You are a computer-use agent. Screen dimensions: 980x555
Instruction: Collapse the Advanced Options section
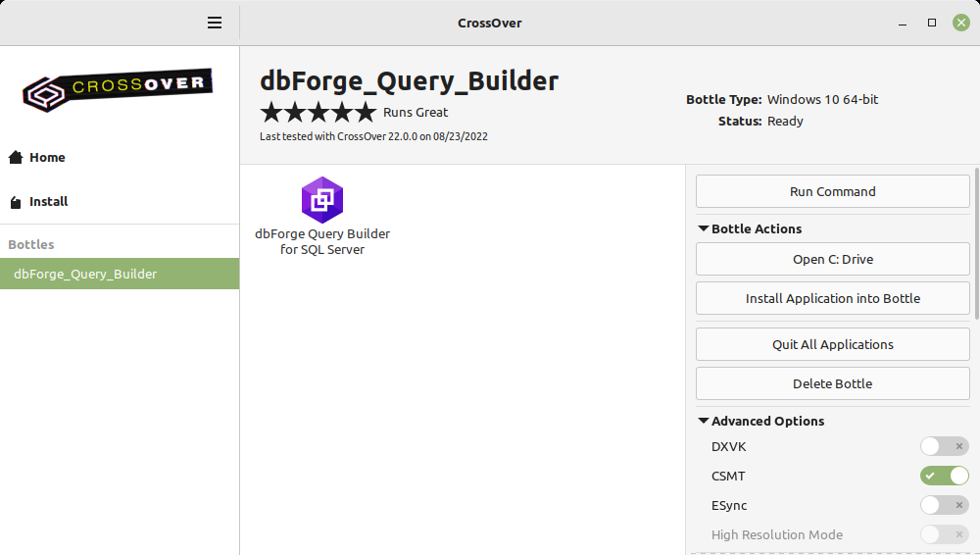coord(761,421)
